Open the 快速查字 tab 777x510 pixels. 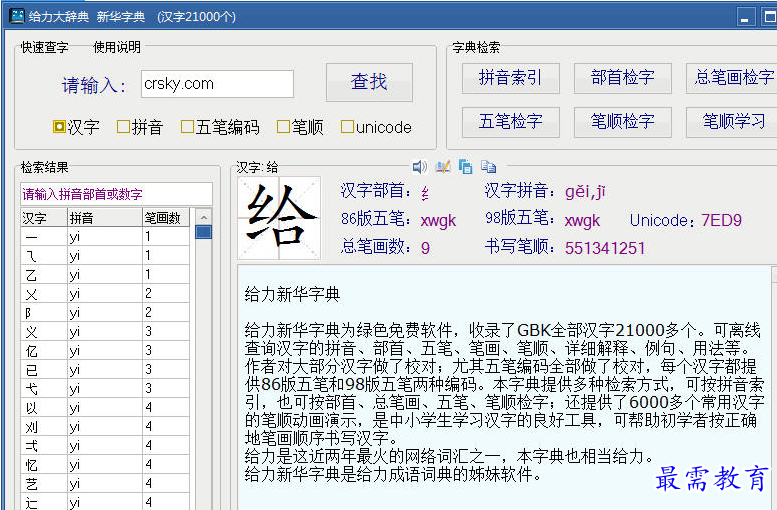click(x=43, y=47)
